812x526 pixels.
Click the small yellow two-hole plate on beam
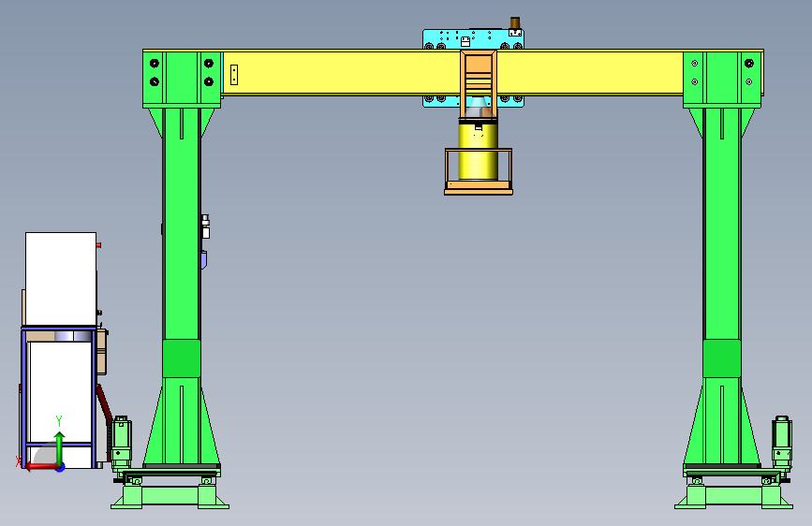tap(234, 75)
